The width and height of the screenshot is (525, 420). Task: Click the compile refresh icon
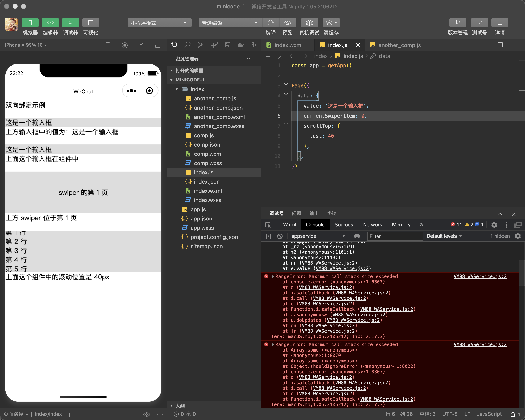[x=270, y=23]
